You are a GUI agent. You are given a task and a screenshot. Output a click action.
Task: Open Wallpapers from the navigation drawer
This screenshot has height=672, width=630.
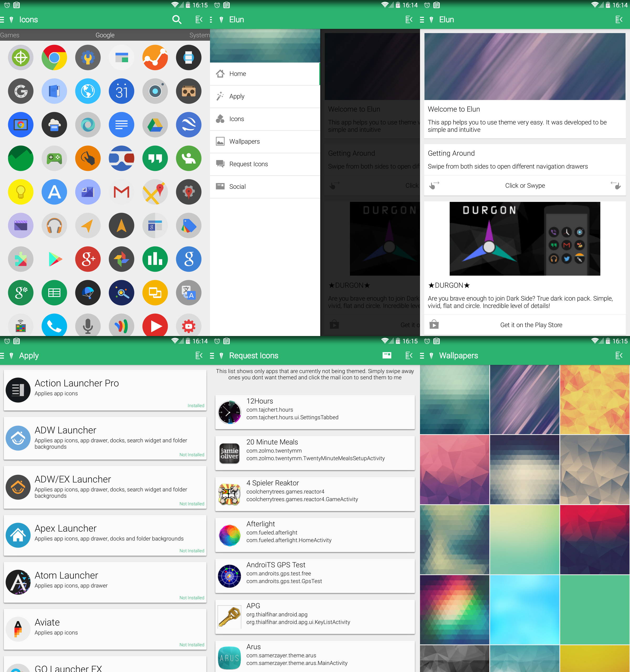pyautogui.click(x=265, y=141)
